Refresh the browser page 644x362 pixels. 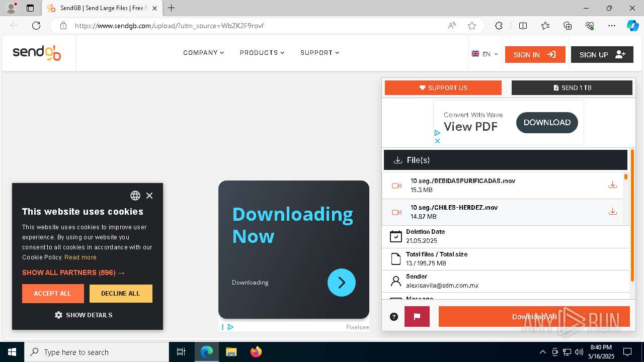coord(36,26)
